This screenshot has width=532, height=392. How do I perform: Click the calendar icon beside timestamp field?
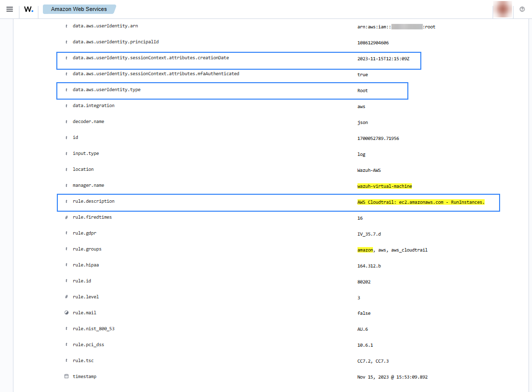tap(66, 377)
